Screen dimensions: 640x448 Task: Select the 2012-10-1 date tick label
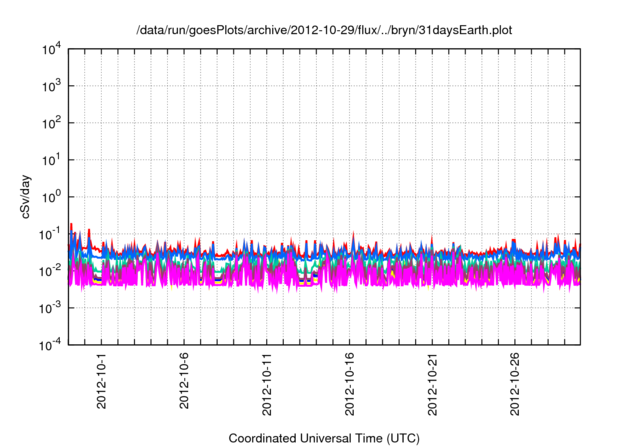[101, 384]
